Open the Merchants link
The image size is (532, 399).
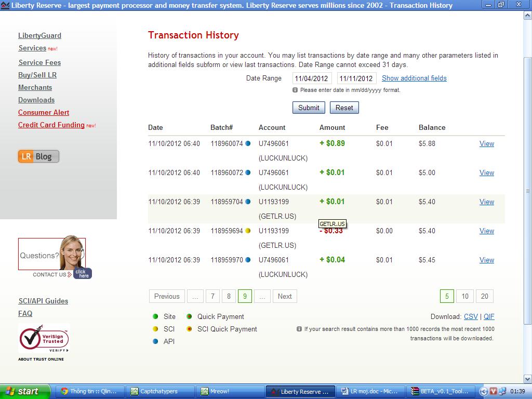pos(35,87)
